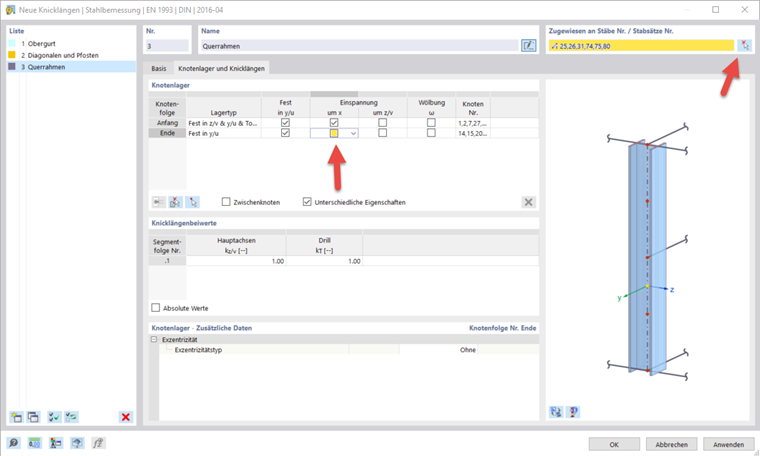Viewport: 760px width, 456px height.
Task: Click the edit name icon next to Querrahmen
Action: pyautogui.click(x=528, y=46)
